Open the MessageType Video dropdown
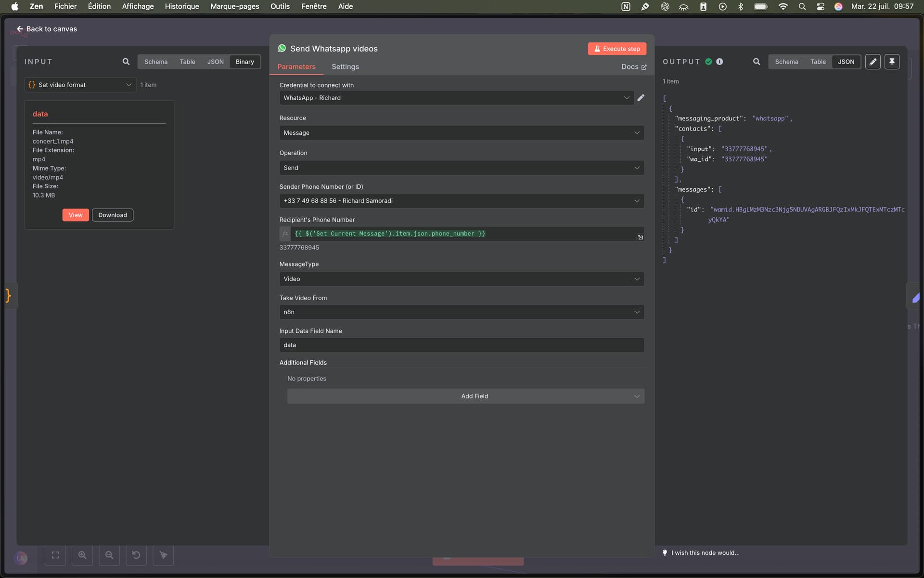 point(462,279)
